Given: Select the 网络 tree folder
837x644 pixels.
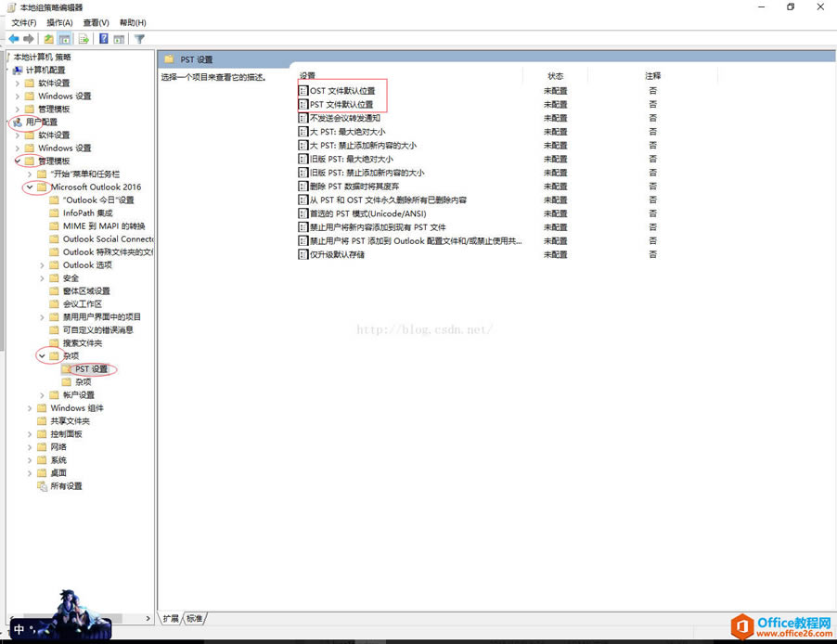Looking at the screenshot, I should point(58,447).
